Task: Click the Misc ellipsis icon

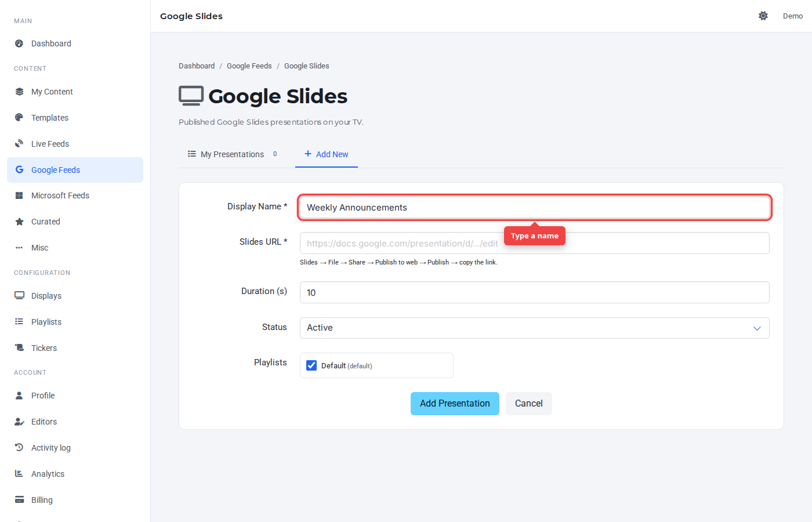Action: tap(19, 248)
